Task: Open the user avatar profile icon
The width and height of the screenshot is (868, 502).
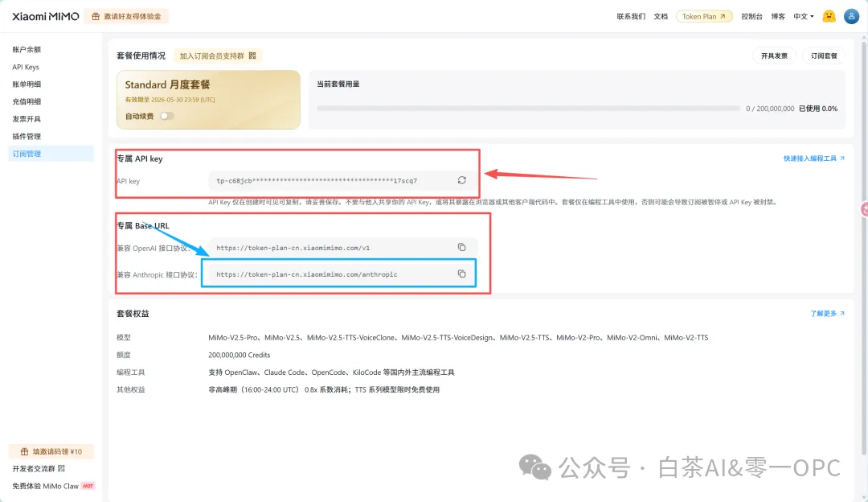Action: (851, 16)
